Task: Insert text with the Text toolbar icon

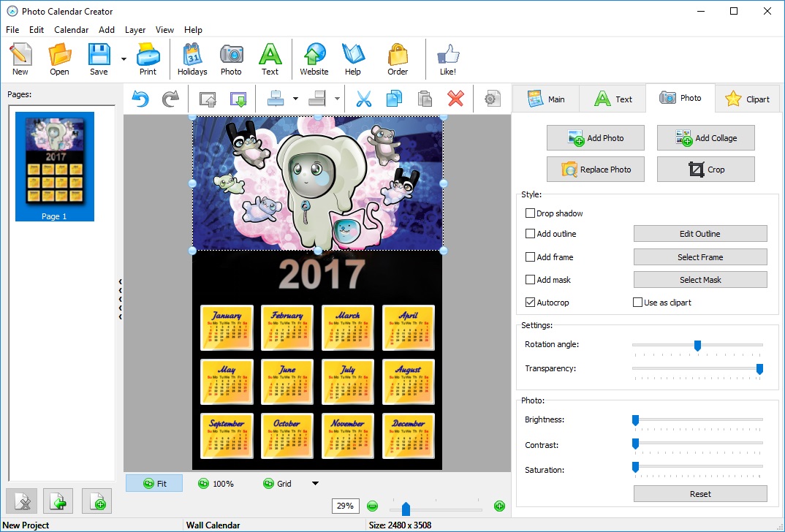Action: tap(270, 58)
